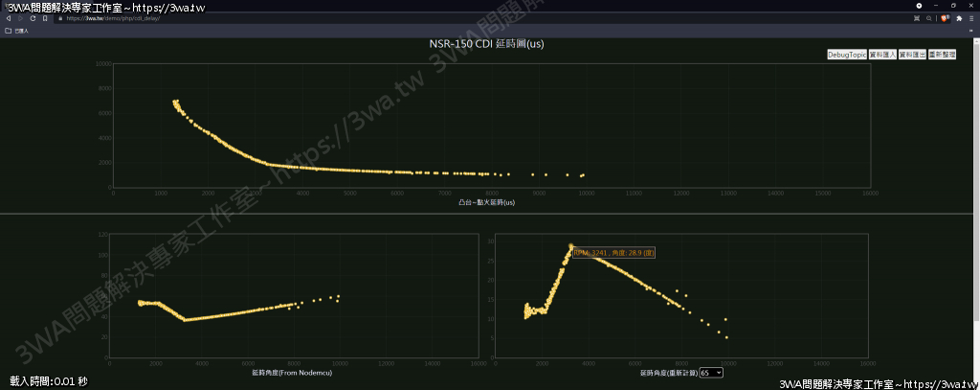Viewport: 980px width, 390px height.
Task: Click the browser forward arrow
Action: 21,18
